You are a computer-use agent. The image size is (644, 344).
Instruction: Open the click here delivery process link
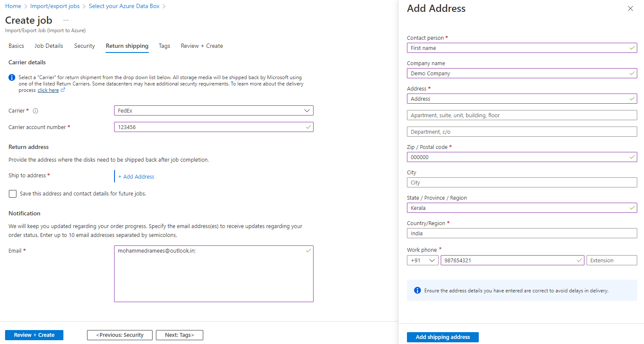coord(48,90)
